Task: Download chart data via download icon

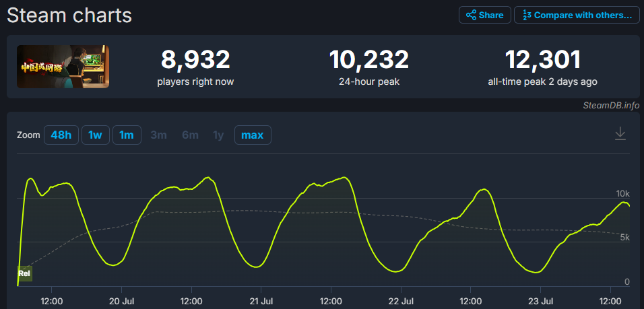Action: (620, 134)
